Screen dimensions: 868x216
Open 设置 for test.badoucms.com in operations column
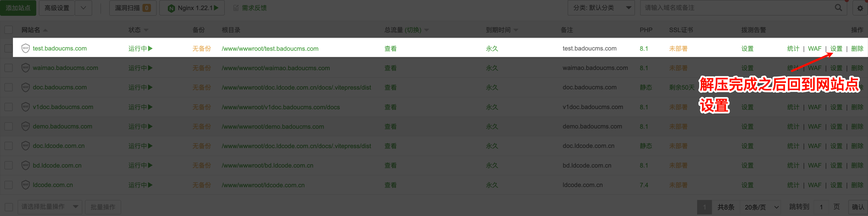(x=836, y=48)
